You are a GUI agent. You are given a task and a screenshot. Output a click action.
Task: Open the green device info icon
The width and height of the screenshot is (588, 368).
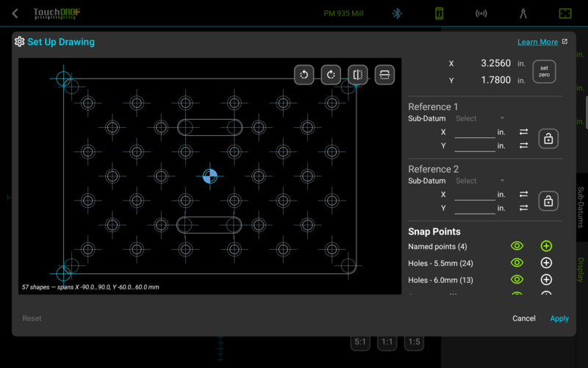[439, 13]
